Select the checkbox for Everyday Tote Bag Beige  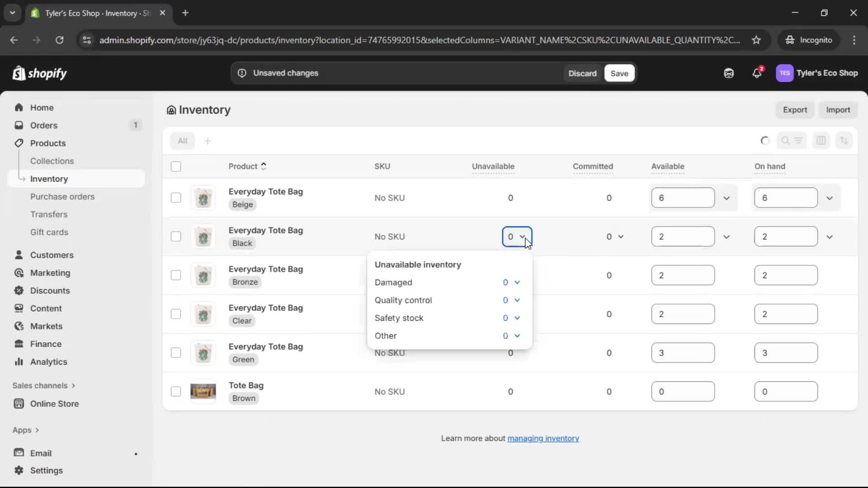click(x=176, y=197)
